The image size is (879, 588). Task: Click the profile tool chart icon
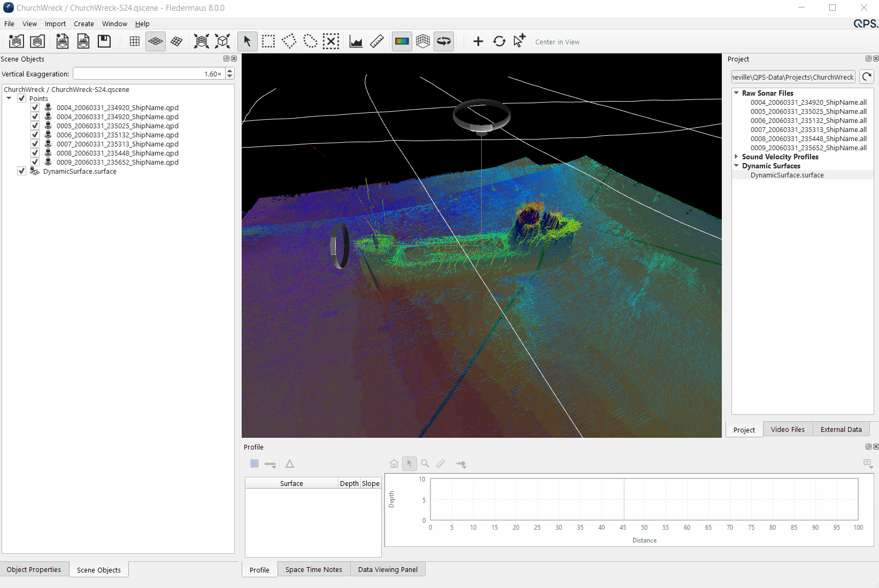pos(356,42)
